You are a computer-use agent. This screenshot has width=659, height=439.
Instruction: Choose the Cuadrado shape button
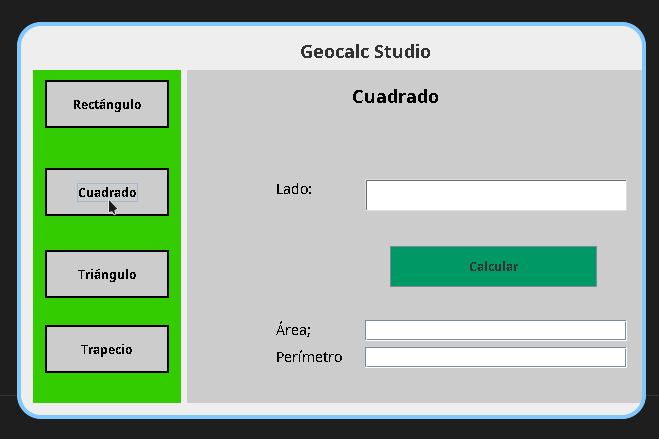pos(107,192)
